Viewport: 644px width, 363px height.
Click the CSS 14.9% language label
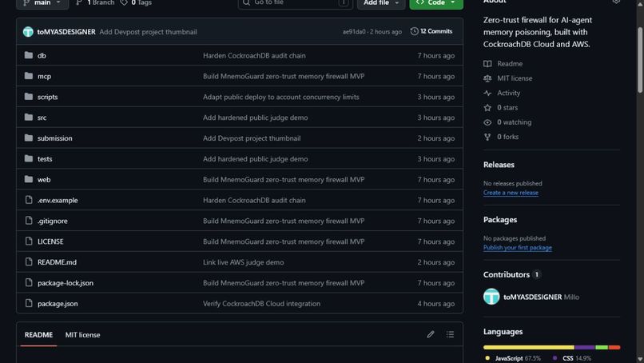(x=577, y=358)
